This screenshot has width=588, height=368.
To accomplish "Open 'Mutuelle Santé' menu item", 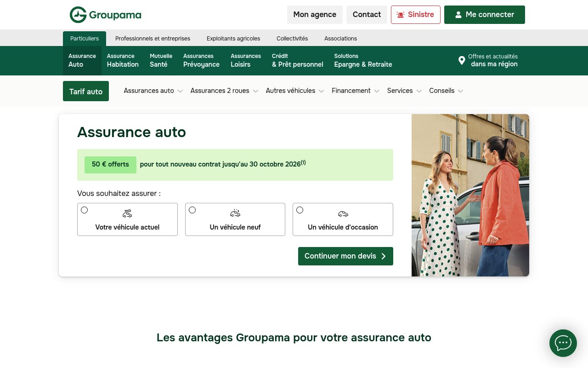I will pyautogui.click(x=161, y=60).
